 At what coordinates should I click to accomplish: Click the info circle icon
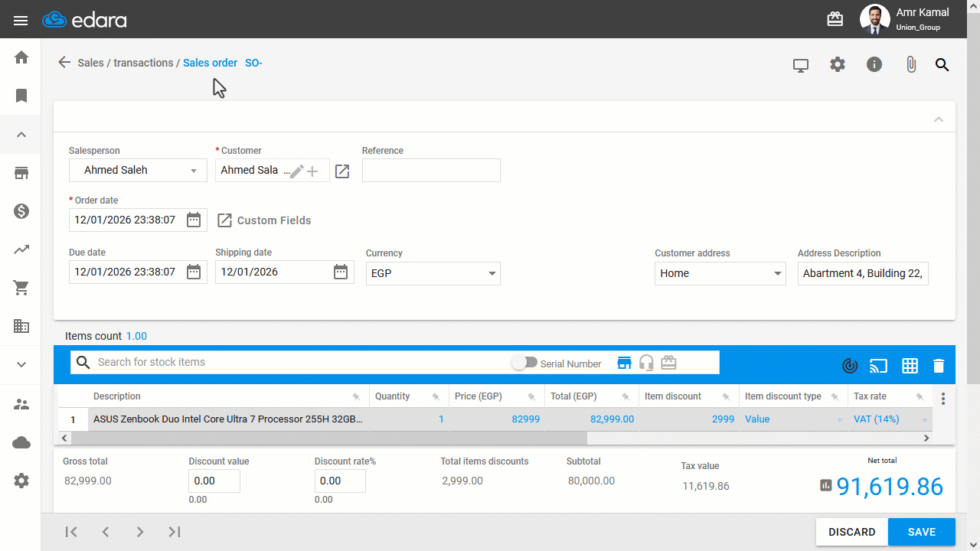coord(874,64)
